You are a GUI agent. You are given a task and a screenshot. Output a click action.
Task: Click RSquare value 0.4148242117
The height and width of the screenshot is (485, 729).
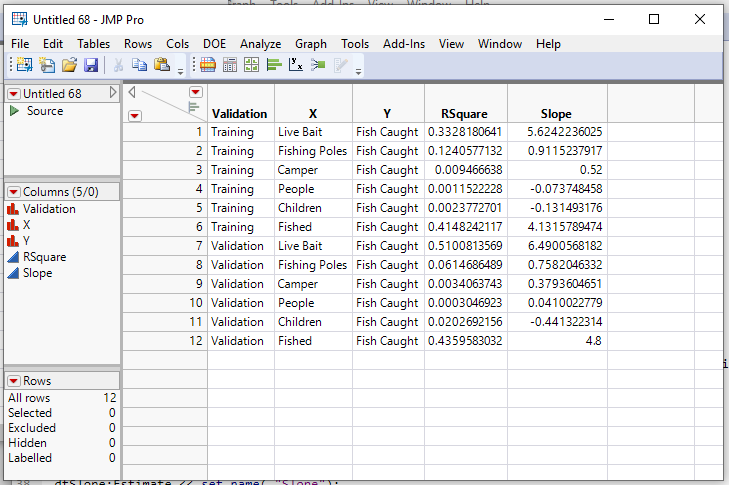(465, 226)
